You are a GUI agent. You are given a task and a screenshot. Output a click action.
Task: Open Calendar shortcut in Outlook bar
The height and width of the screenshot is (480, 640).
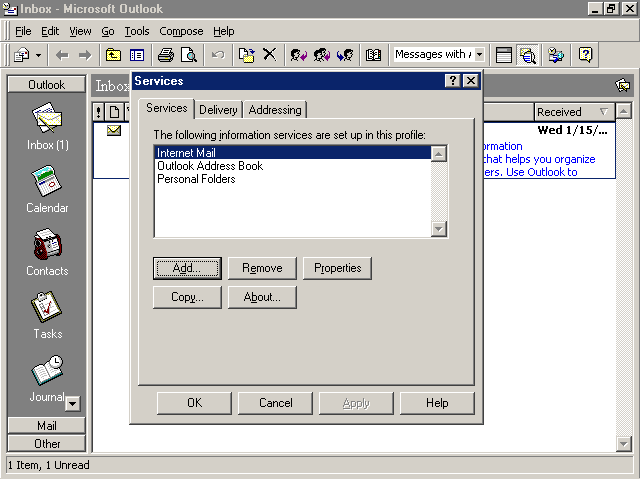pos(47,189)
